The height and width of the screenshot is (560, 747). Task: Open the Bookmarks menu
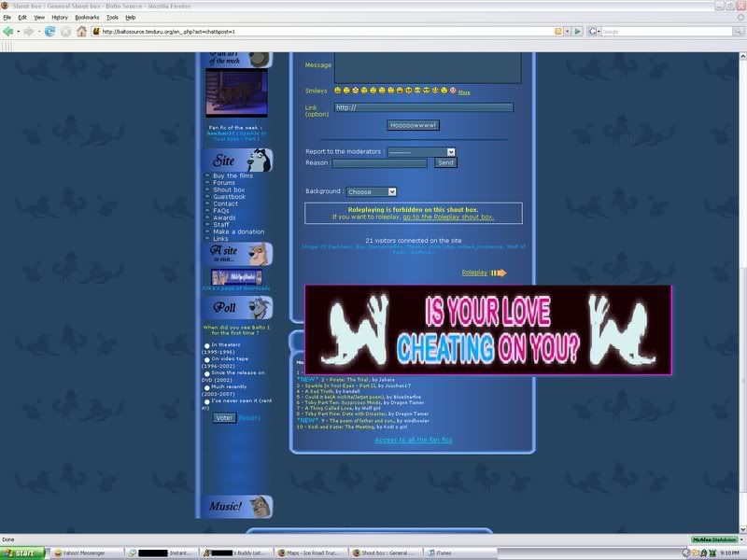87,17
